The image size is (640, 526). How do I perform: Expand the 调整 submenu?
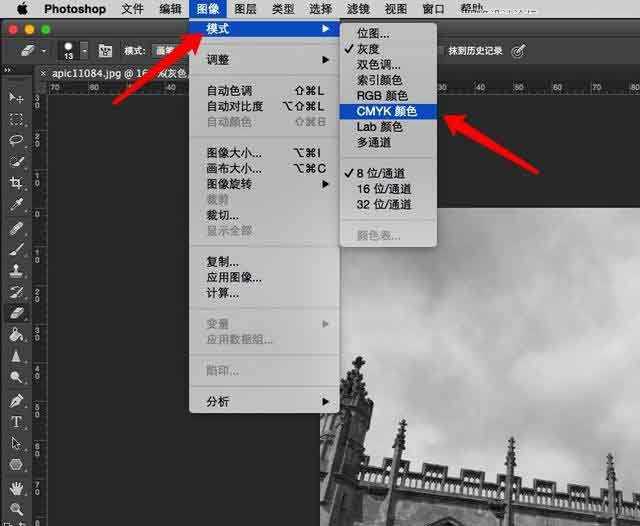tap(325, 60)
